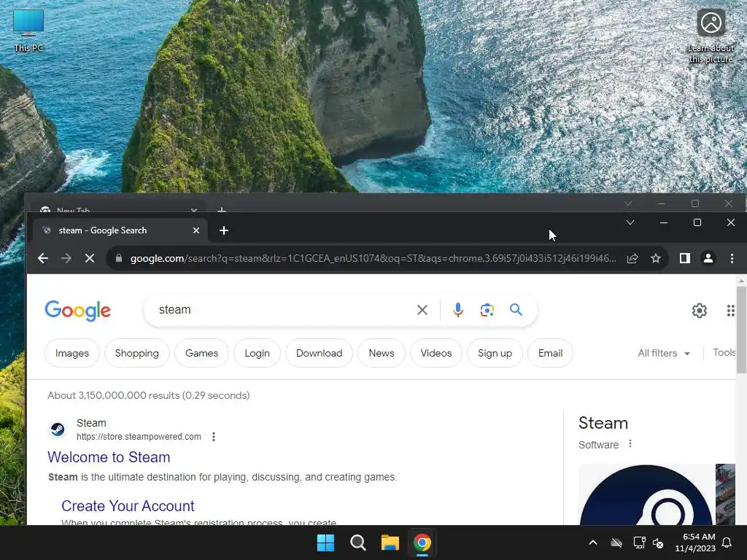Open the Chrome three-dot menu
The width and height of the screenshot is (747, 560).
click(x=732, y=258)
